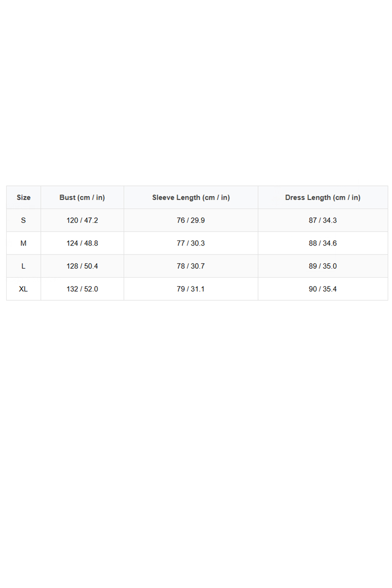Click dress length 89 / 35.0

pos(322,266)
